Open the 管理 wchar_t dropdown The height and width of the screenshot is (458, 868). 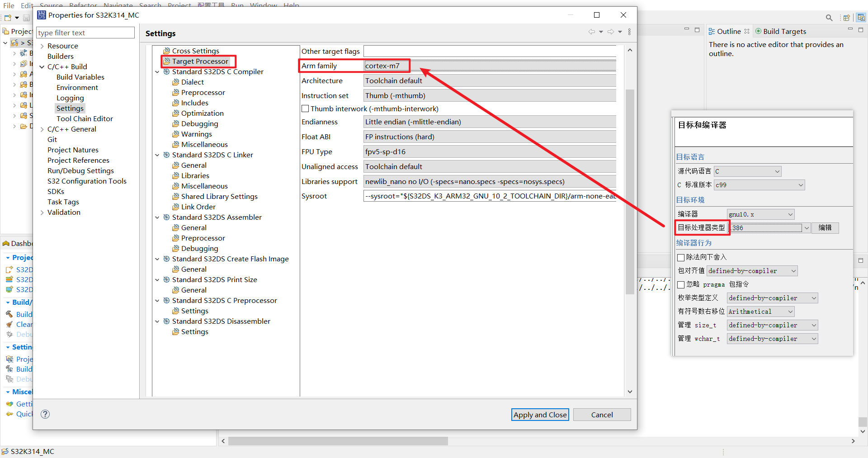click(x=773, y=339)
